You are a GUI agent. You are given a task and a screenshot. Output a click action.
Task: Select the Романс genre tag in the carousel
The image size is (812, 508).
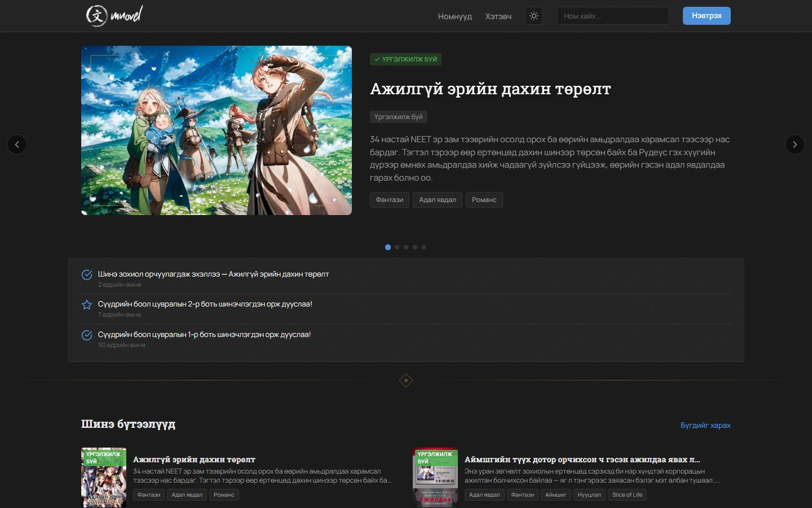click(484, 200)
